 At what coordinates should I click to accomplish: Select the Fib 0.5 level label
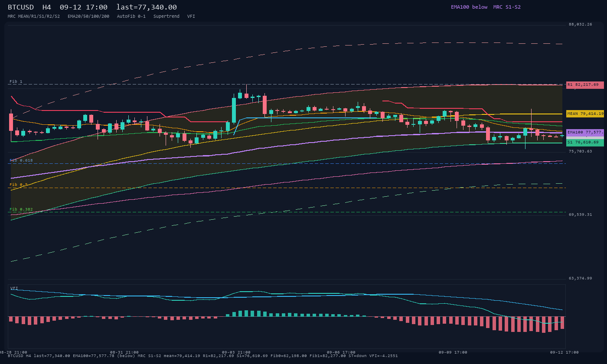point(19,185)
